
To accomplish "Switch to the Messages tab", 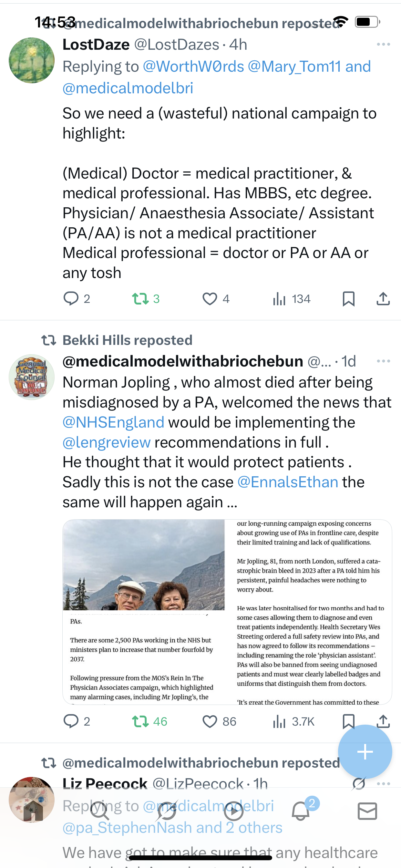I will coord(367,811).
